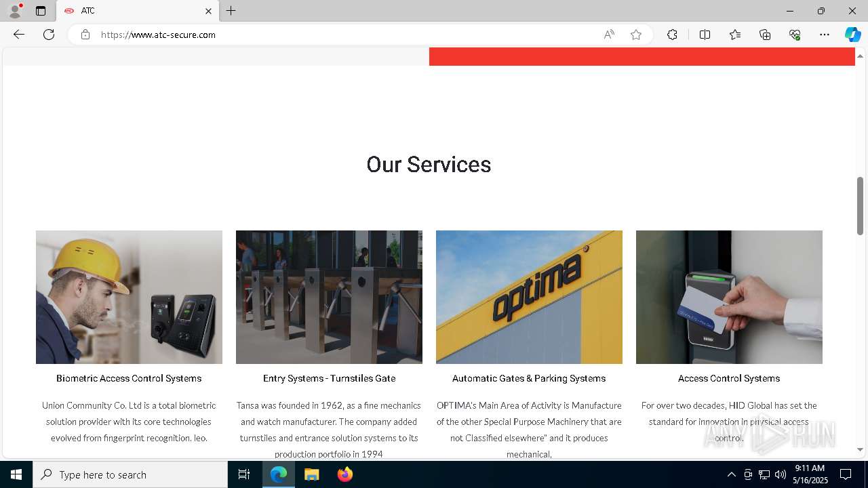Open Firefox taskbar icon

pos(344,474)
